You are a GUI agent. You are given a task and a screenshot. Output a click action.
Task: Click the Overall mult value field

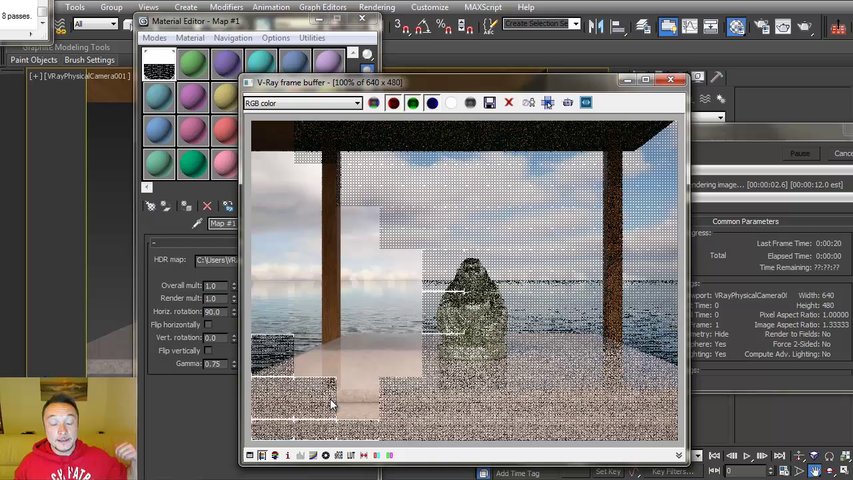point(215,286)
